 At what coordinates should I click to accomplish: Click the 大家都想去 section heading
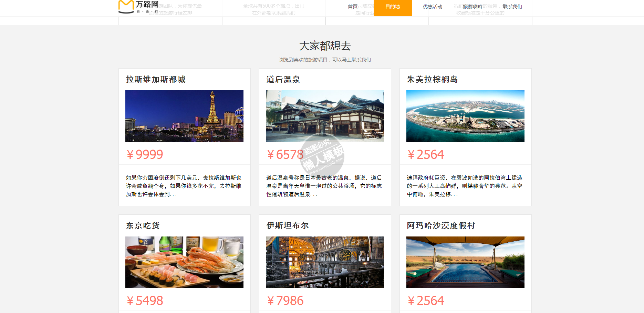tap(325, 46)
